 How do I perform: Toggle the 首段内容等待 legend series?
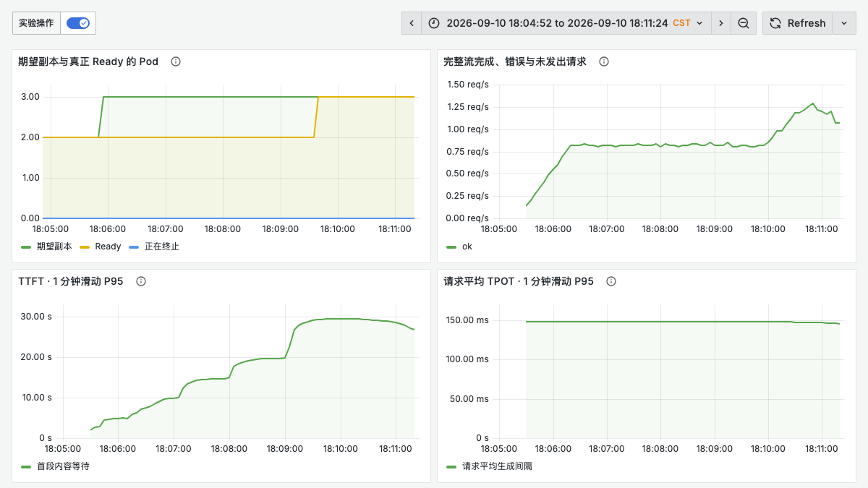63,466
